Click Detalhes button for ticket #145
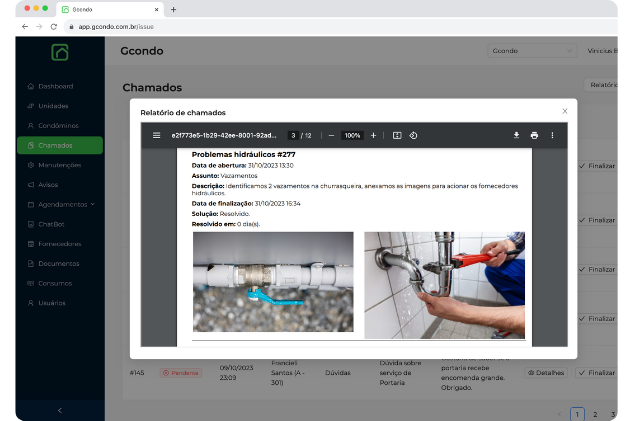This screenshot has height=421, width=633. (x=546, y=372)
